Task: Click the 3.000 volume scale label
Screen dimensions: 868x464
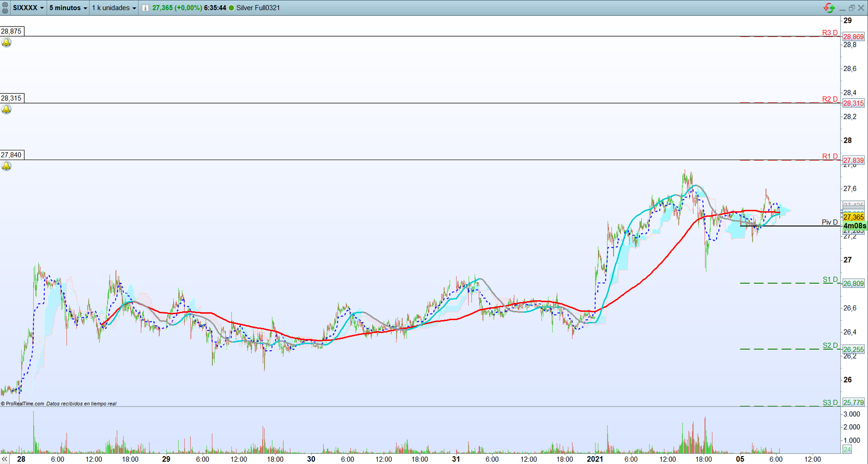Action: (x=852, y=414)
